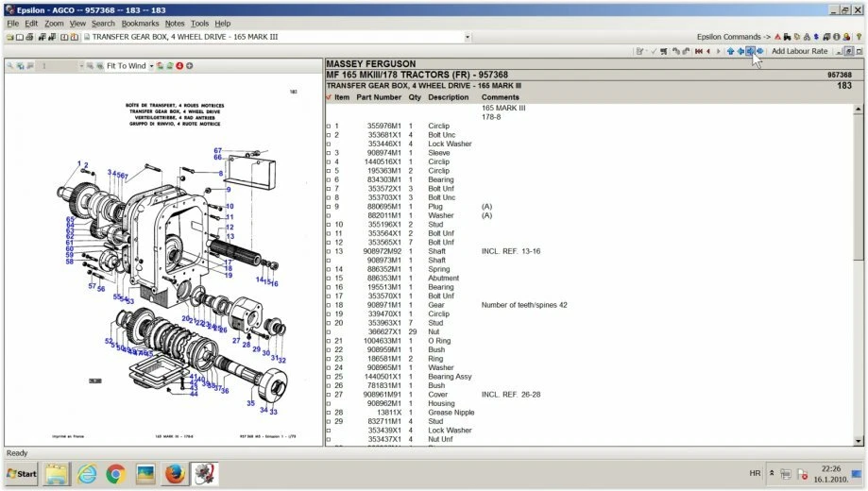Click the key icon at toolbar far right
Viewport: 868px width, 491px height.
click(x=859, y=37)
